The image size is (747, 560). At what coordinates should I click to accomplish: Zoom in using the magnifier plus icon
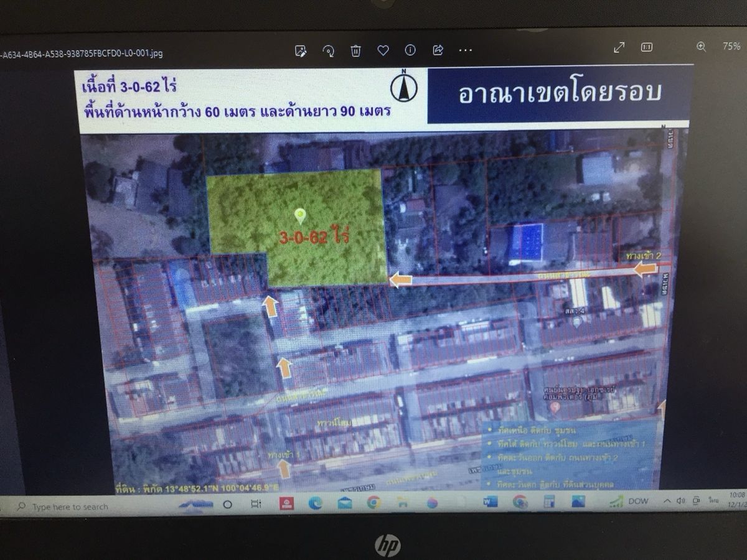pyautogui.click(x=702, y=47)
